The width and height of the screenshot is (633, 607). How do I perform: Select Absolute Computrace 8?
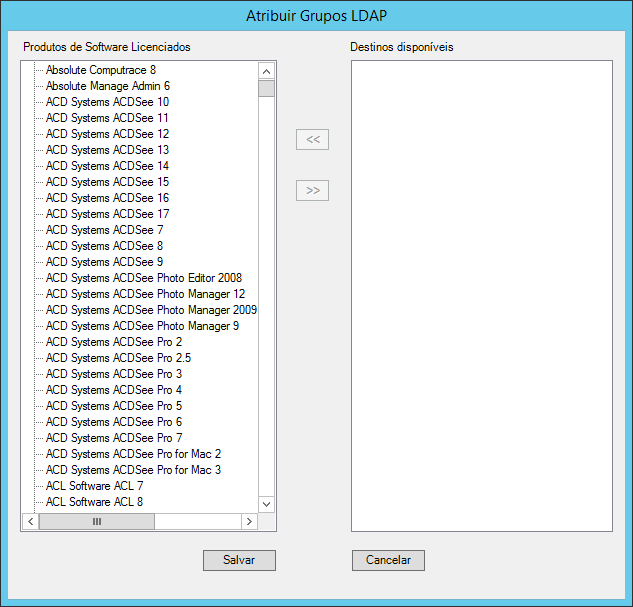click(101, 70)
